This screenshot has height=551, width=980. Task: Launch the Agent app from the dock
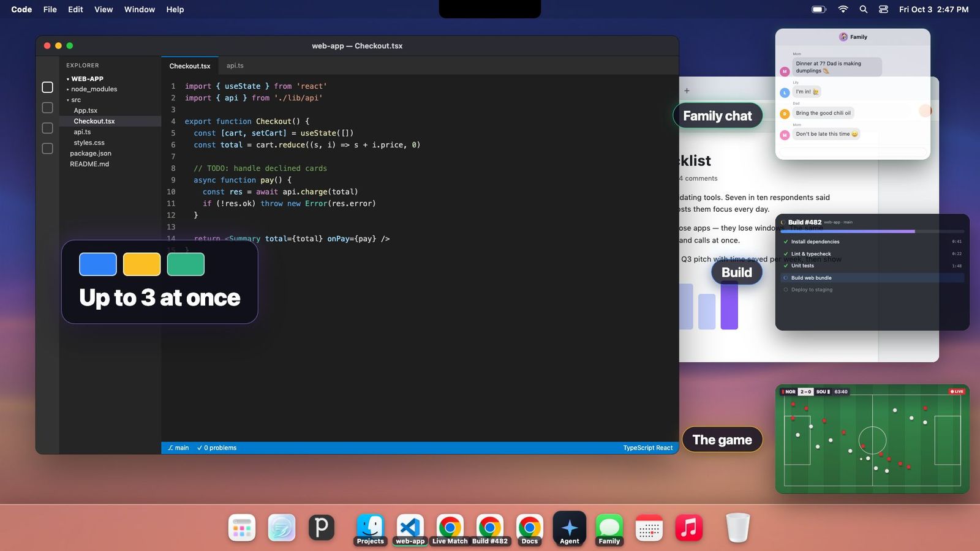[x=570, y=528]
